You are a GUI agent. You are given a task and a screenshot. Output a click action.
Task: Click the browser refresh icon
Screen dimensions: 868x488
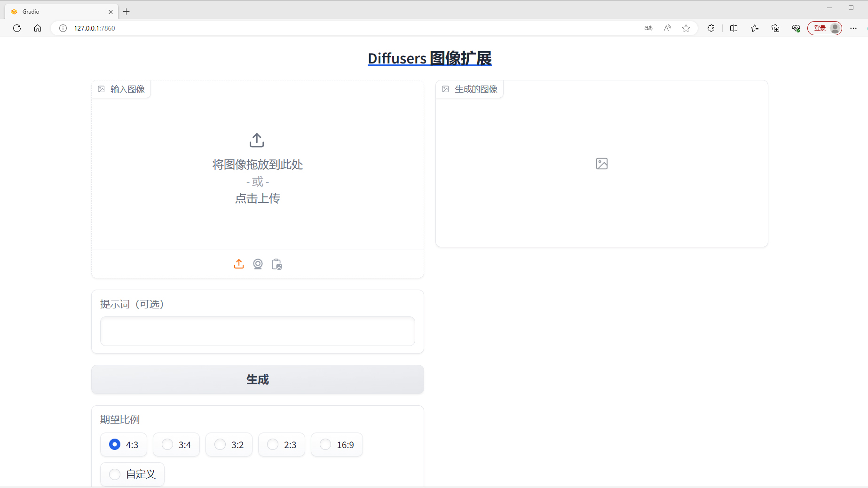click(x=17, y=28)
